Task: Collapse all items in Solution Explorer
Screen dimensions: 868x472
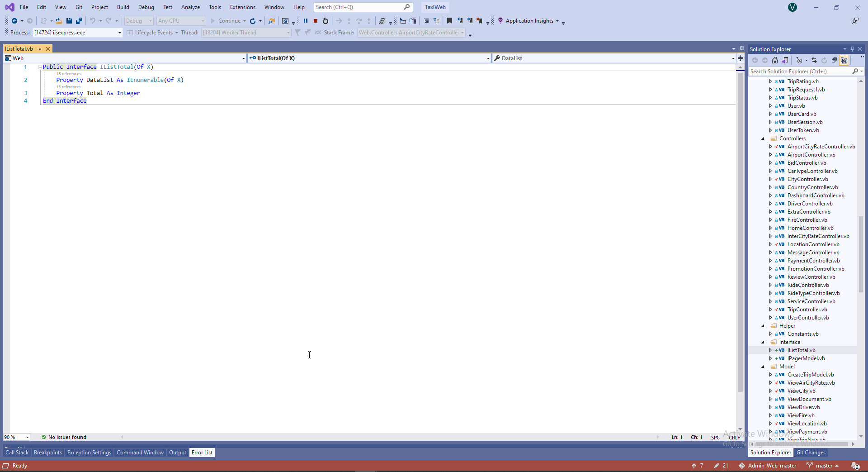Action: 834,60
